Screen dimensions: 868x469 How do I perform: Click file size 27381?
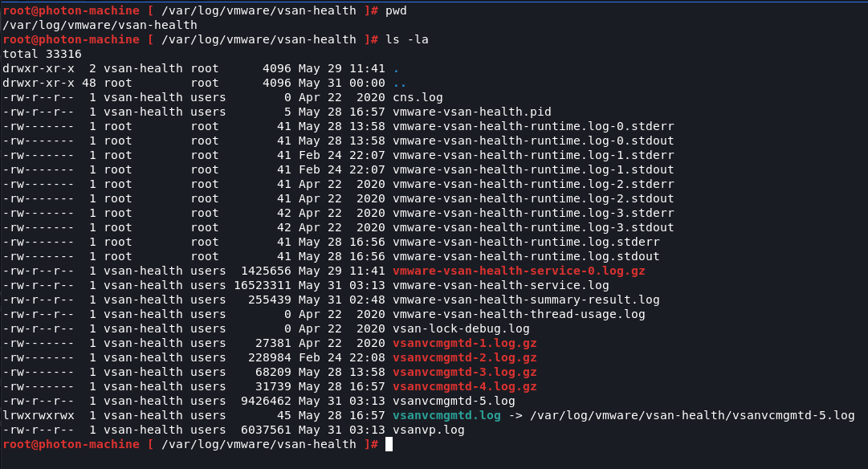tap(274, 343)
